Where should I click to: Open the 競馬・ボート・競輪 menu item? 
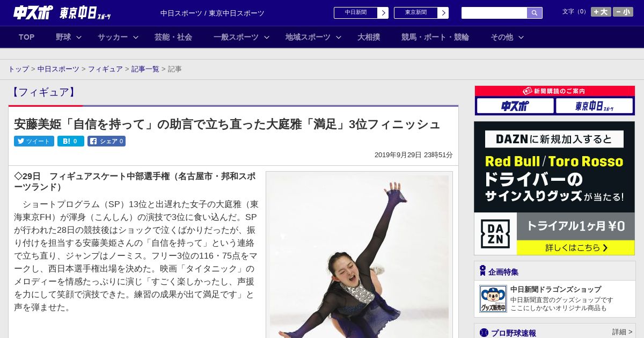pos(435,37)
